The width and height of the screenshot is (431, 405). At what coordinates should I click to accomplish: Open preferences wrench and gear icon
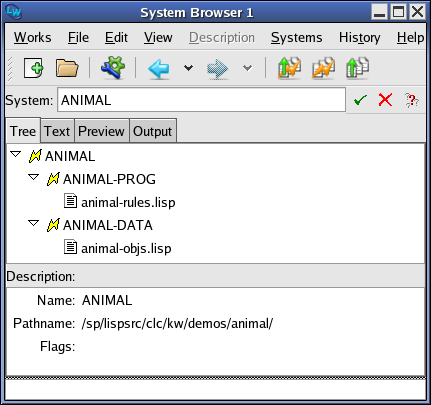tap(113, 68)
